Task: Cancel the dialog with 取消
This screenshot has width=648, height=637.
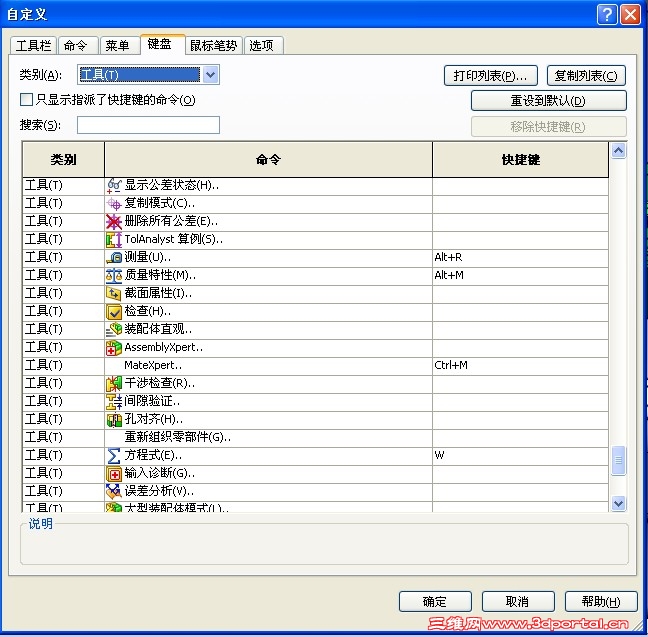Action: pyautogui.click(x=518, y=601)
